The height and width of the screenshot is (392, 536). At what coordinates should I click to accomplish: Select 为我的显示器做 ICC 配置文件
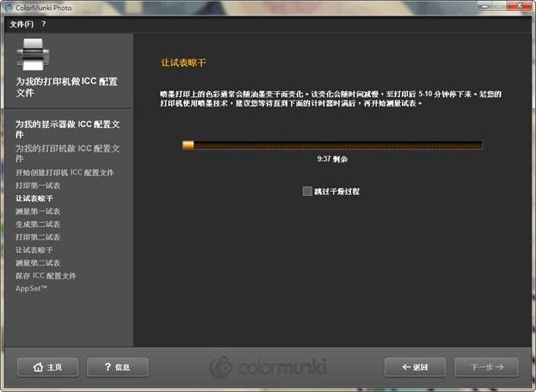[x=67, y=129]
